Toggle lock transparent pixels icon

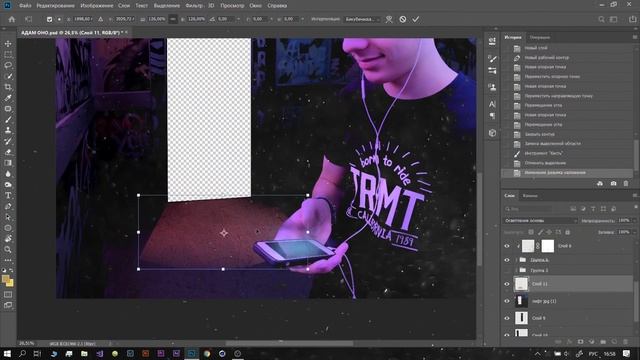pyautogui.click(x=531, y=232)
